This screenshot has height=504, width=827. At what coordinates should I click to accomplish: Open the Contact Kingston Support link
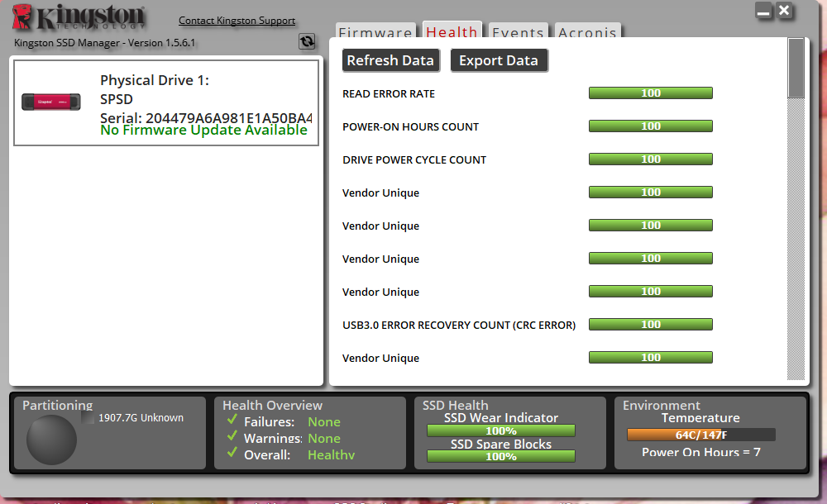237,21
